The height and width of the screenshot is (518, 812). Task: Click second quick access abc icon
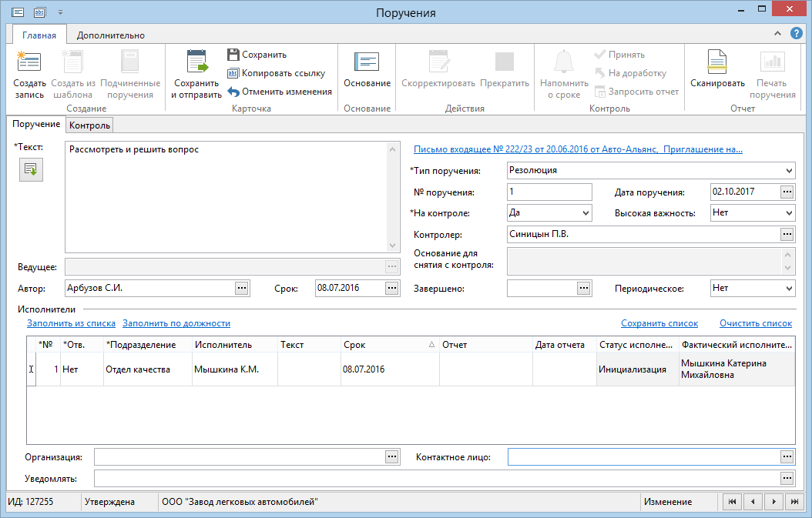[40, 12]
